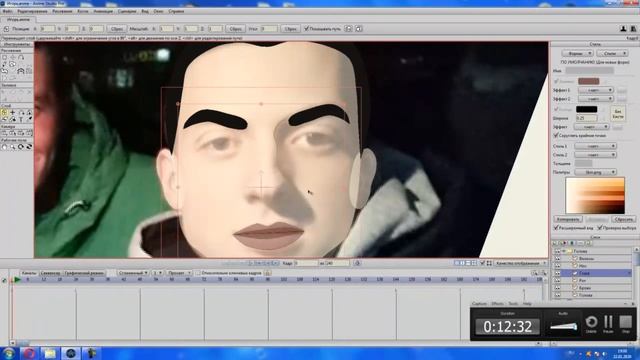Click the fill color swatch
This screenshot has height=360, width=640.
click(x=589, y=81)
